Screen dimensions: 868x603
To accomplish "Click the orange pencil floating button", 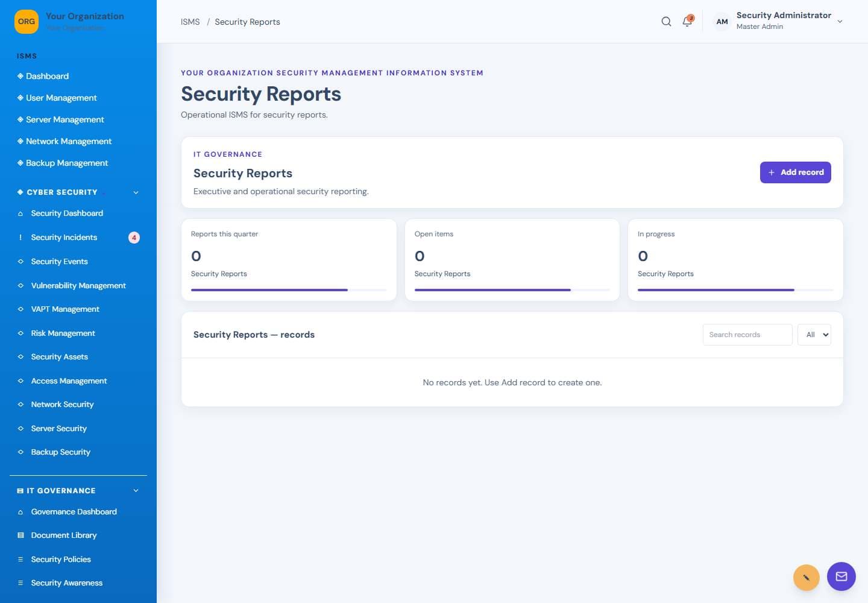I will [x=807, y=578].
